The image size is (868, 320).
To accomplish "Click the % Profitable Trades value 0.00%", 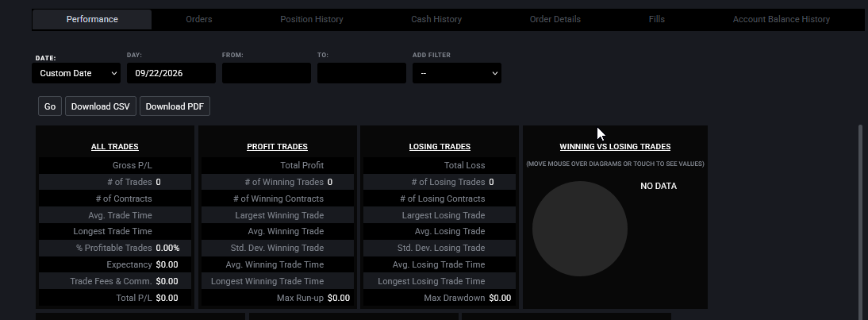I will tap(167, 248).
